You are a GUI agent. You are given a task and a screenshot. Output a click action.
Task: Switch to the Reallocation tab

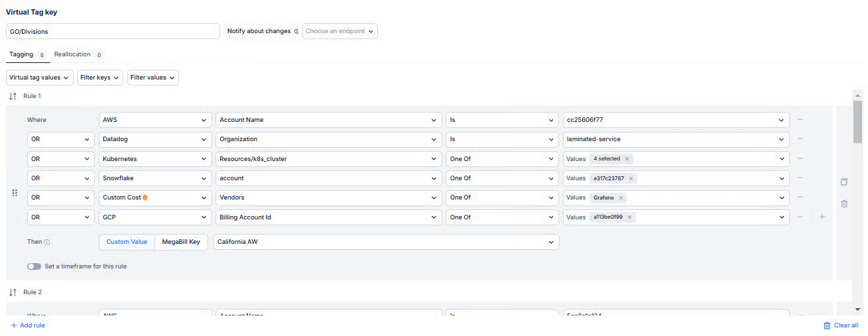click(72, 54)
